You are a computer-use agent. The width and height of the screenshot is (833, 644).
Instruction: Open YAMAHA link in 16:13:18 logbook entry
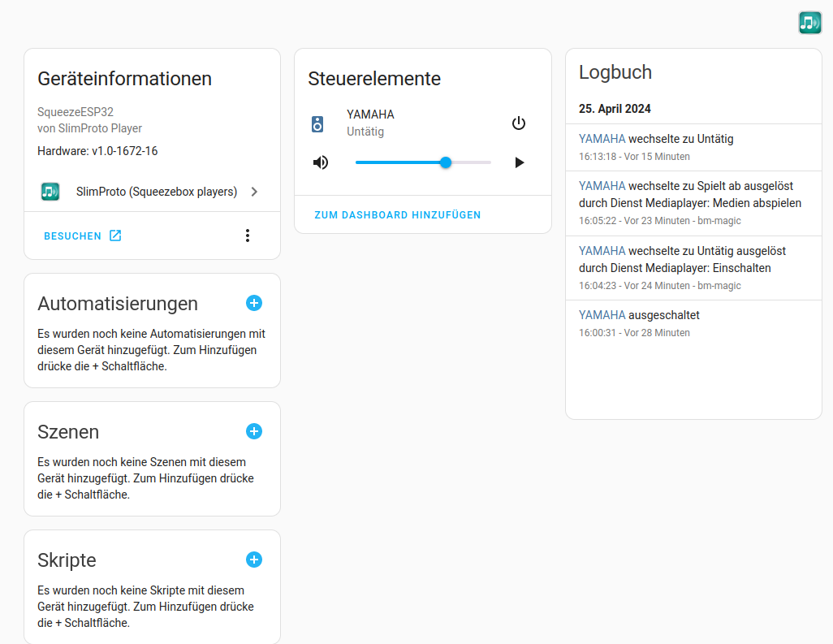tap(602, 139)
